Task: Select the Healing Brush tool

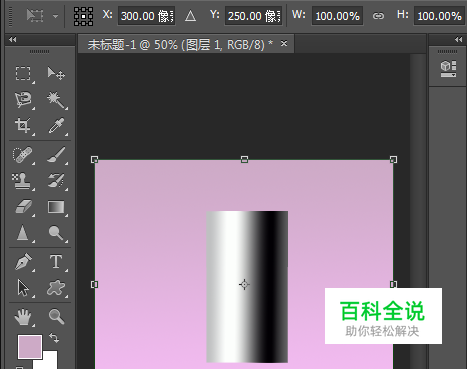Action: coord(23,155)
